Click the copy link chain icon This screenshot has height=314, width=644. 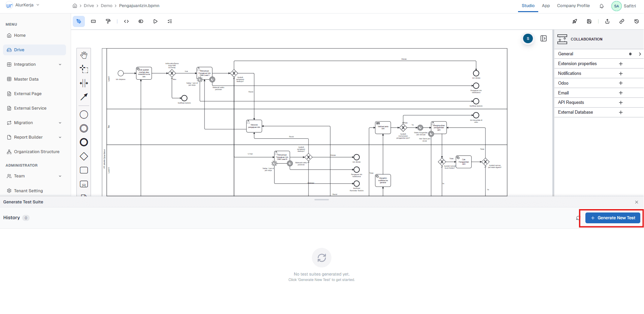click(x=622, y=21)
